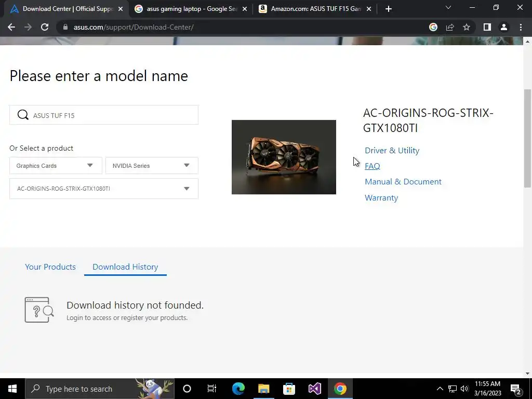Open Cortana circle icon

point(187,389)
